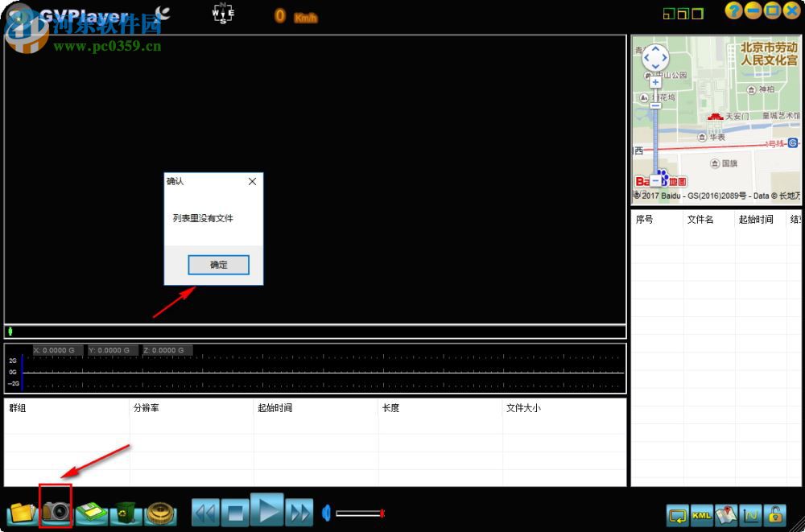805x532 pixels.
Task: Open a video file using the folder icon
Action: pyautogui.click(x=21, y=512)
